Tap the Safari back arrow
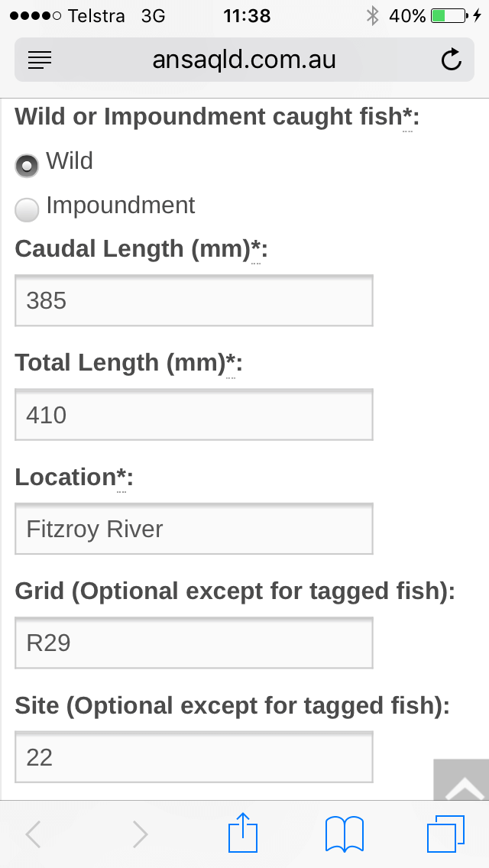The height and width of the screenshot is (868, 489). click(x=33, y=834)
